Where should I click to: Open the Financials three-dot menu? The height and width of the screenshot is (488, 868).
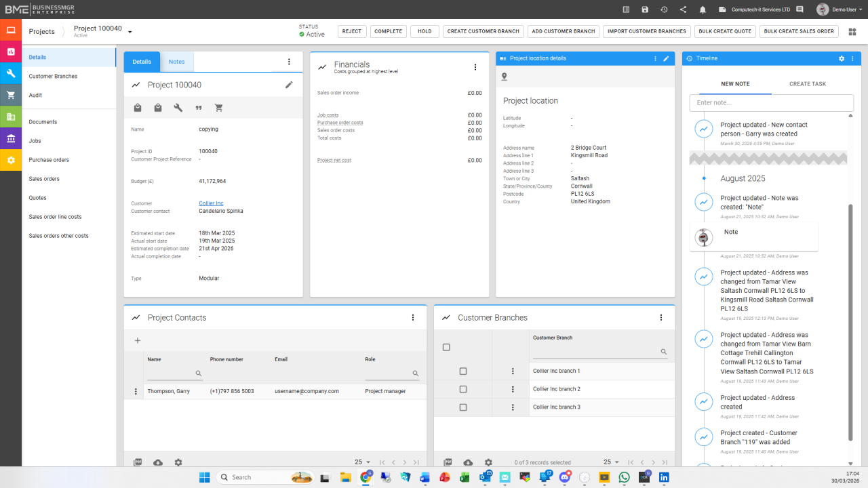coord(475,67)
